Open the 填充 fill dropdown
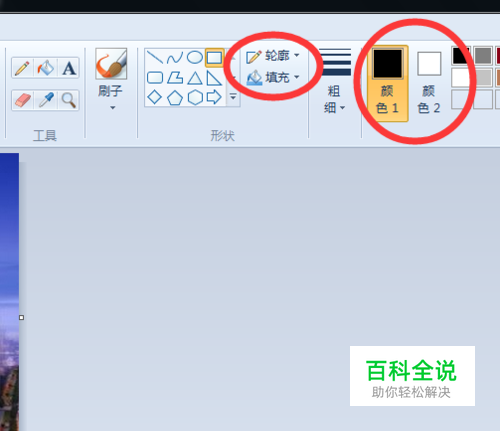500x431 pixels. (273, 78)
